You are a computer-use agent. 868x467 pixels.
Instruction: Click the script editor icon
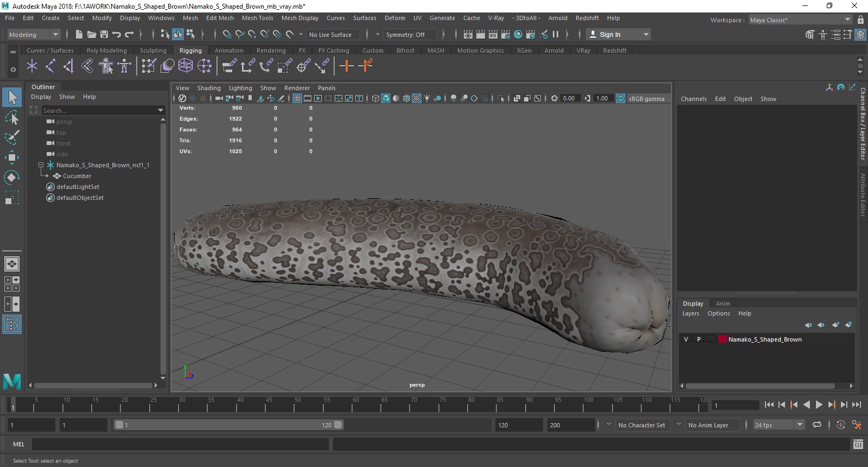858,444
